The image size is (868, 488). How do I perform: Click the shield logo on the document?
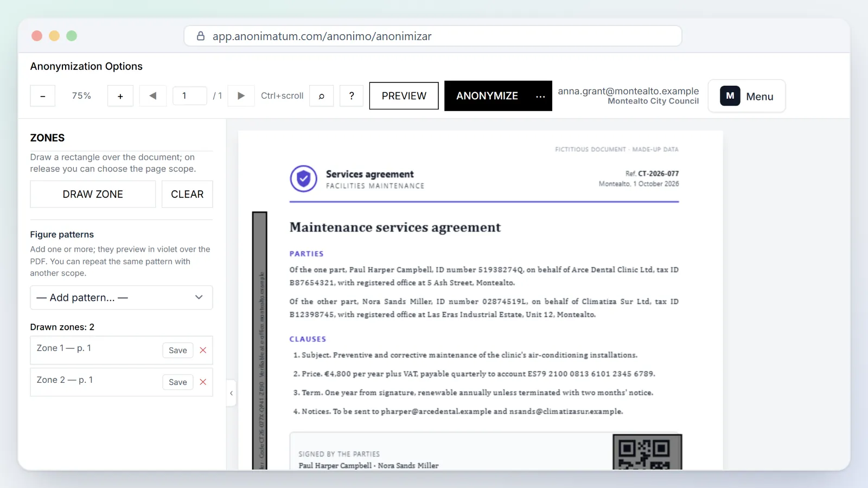(x=304, y=178)
